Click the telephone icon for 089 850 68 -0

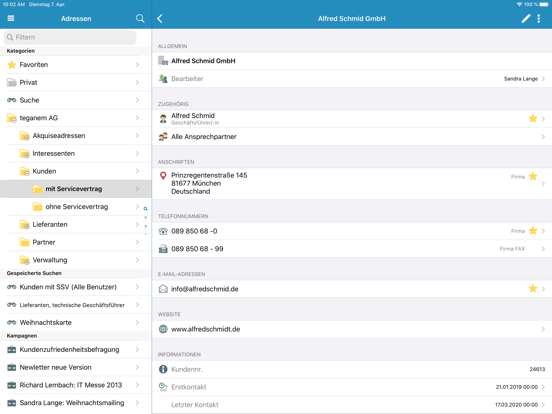pos(163,231)
